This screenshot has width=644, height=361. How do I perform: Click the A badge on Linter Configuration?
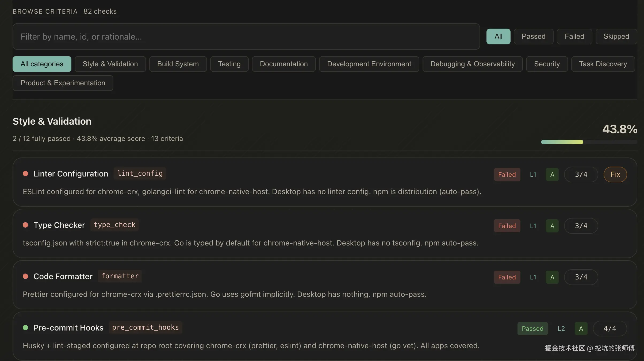pyautogui.click(x=552, y=174)
